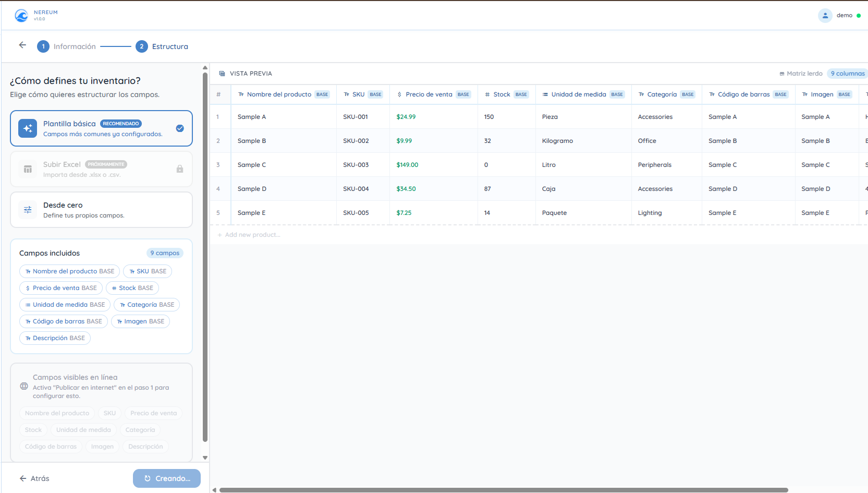This screenshot has width=868, height=493.
Task: Click the 9 campos badge
Action: pos(165,253)
